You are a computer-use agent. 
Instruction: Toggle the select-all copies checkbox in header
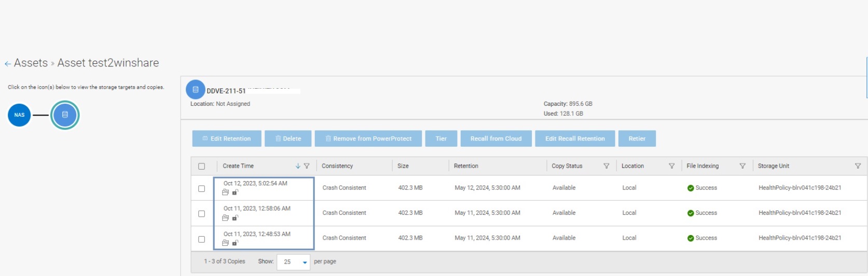pyautogui.click(x=202, y=167)
